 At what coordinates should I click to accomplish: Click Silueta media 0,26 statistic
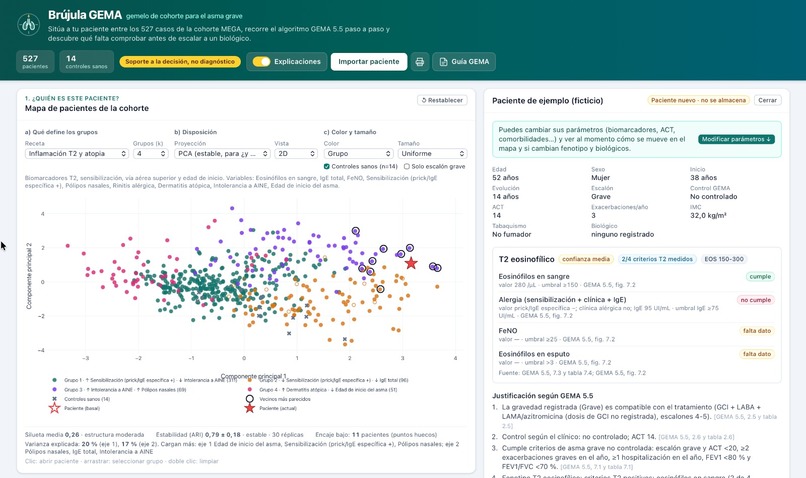(84, 435)
